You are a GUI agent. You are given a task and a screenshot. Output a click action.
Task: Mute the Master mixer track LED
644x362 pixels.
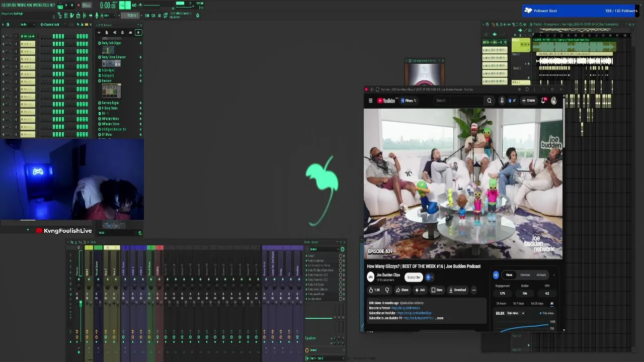pos(78,280)
